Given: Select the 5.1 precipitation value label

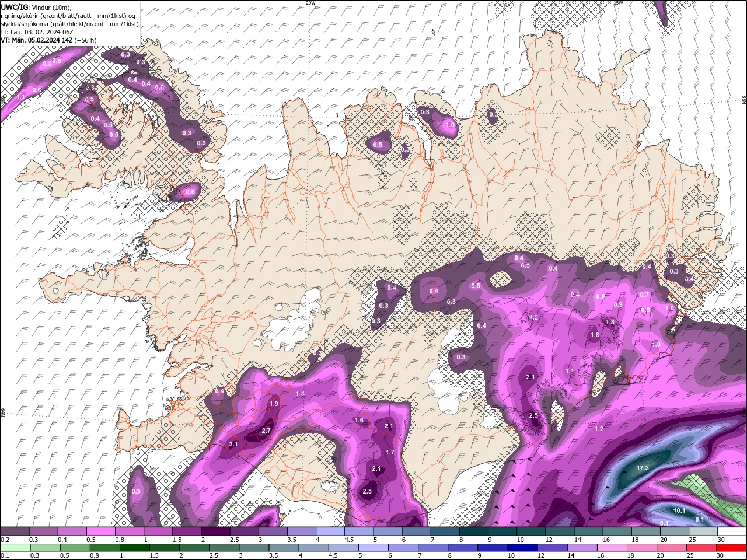Looking at the screenshot, I should 664,523.
